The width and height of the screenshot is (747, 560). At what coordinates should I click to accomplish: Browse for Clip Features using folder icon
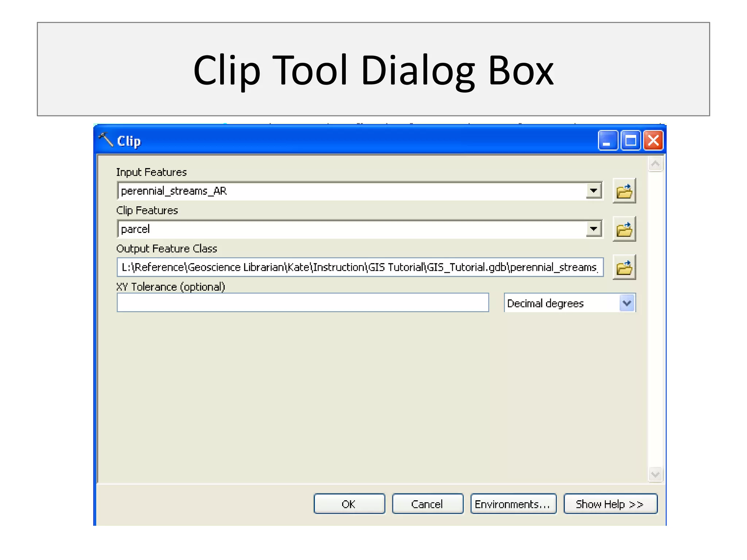(624, 229)
